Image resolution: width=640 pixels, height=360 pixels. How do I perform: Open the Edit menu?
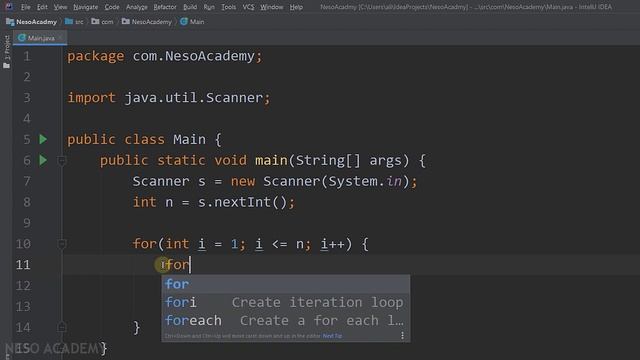point(42,7)
